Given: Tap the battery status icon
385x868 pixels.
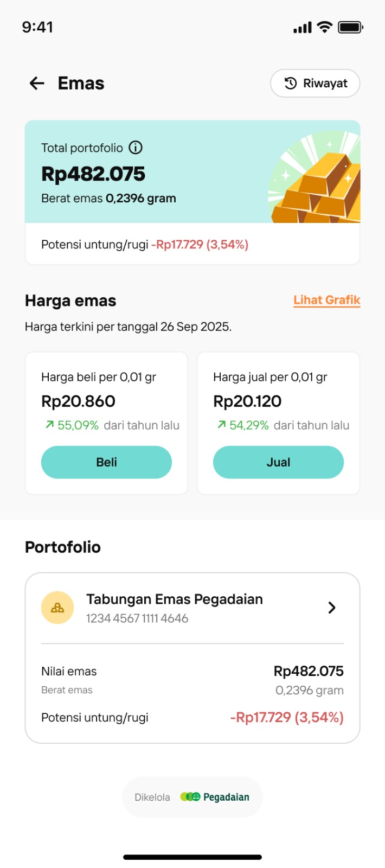Looking at the screenshot, I should click(350, 27).
